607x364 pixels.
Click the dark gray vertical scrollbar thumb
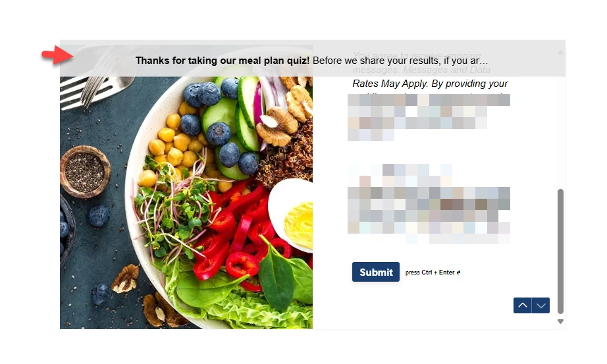pos(560,251)
